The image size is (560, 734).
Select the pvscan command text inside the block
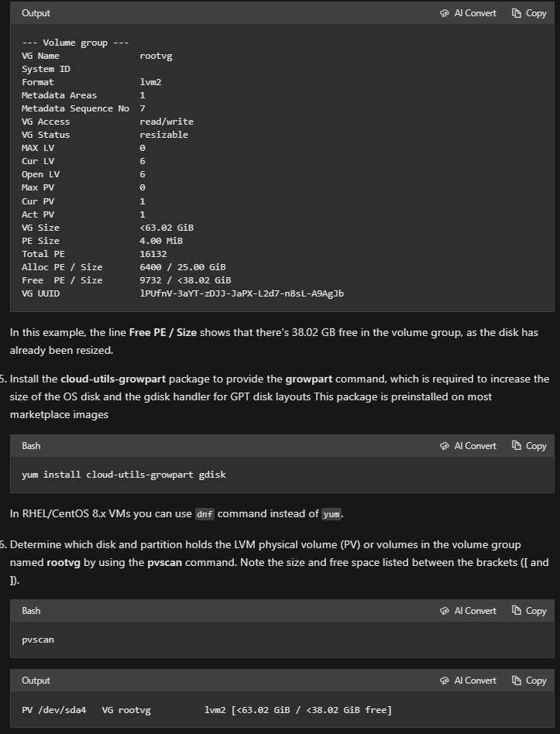pyautogui.click(x=38, y=639)
